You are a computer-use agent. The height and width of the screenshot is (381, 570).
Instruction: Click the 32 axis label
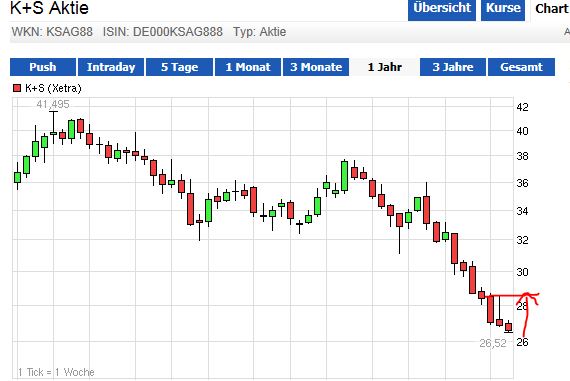pyautogui.click(x=522, y=240)
